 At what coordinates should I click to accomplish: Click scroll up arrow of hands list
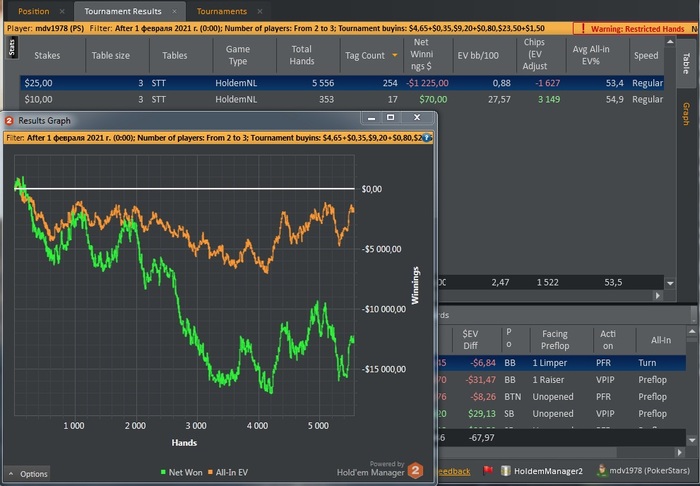tap(692, 332)
